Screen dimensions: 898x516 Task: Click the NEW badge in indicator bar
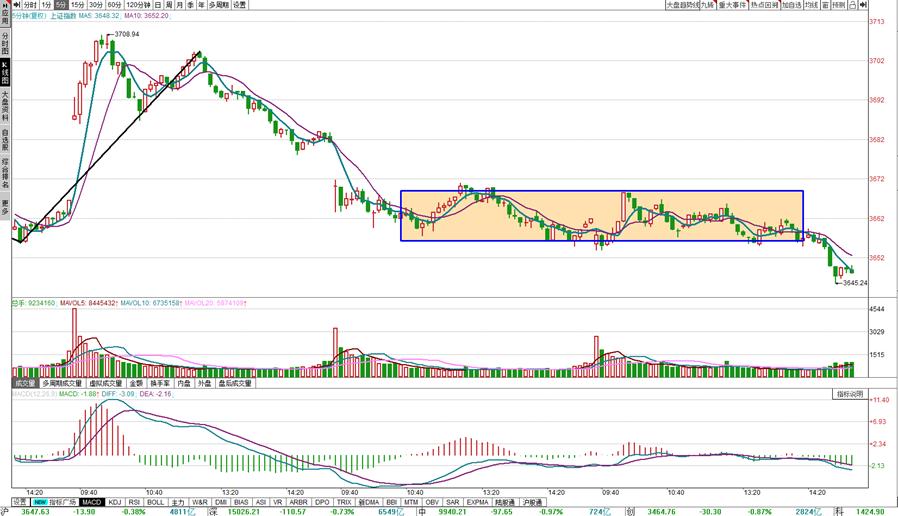click(x=41, y=502)
